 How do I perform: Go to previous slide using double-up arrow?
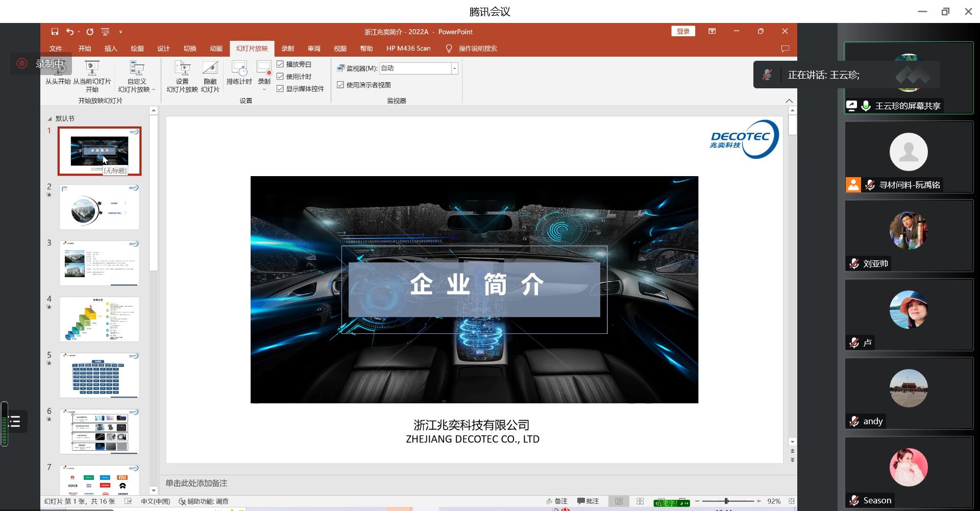pos(792,451)
